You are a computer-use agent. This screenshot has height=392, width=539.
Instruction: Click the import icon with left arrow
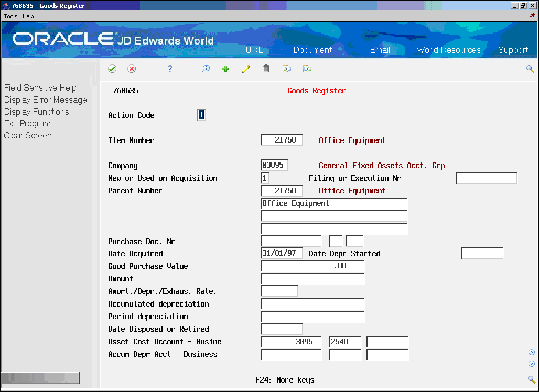286,69
